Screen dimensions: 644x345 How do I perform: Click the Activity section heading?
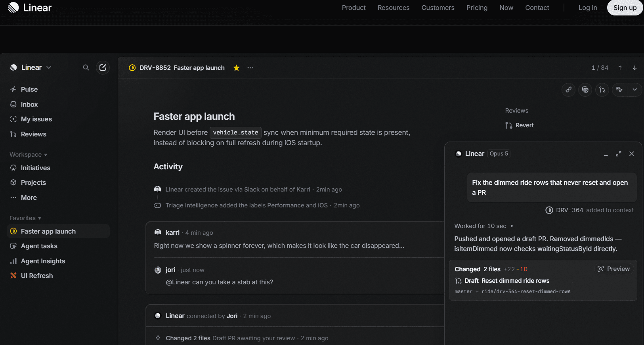point(168,167)
